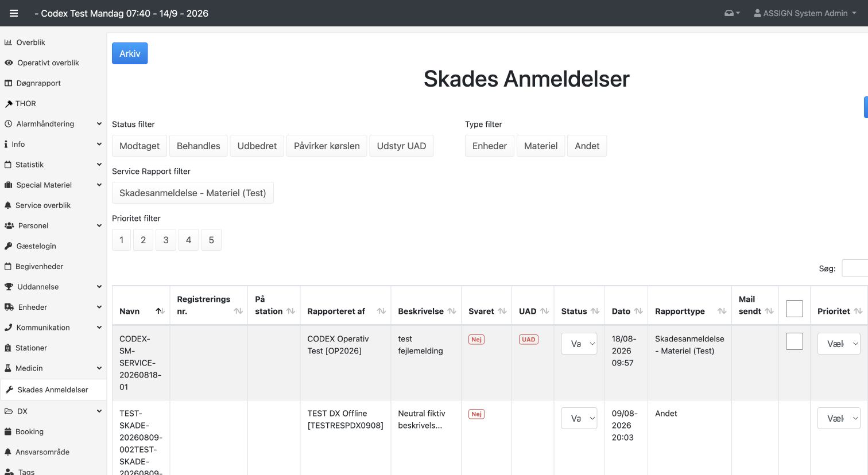Image resolution: width=868 pixels, height=475 pixels.
Task: Select the Skadesanmeldelse - Materiel (Test) filter button
Action: [193, 193]
